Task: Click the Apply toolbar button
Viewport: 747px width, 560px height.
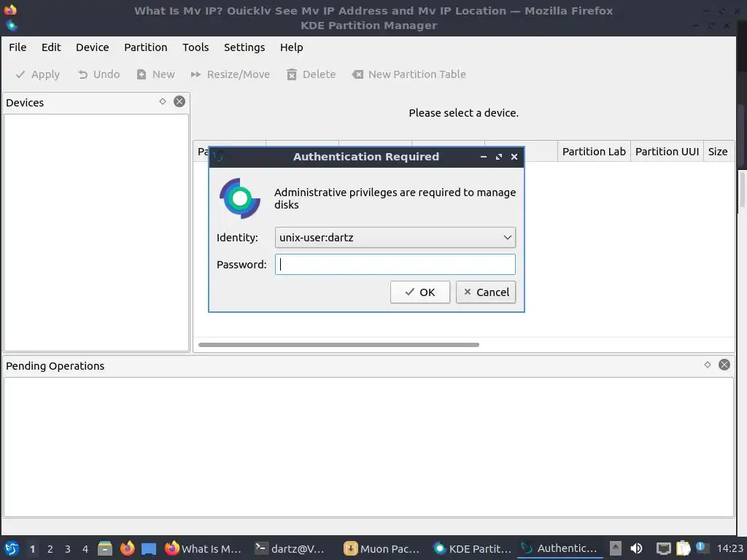Action: tap(38, 74)
